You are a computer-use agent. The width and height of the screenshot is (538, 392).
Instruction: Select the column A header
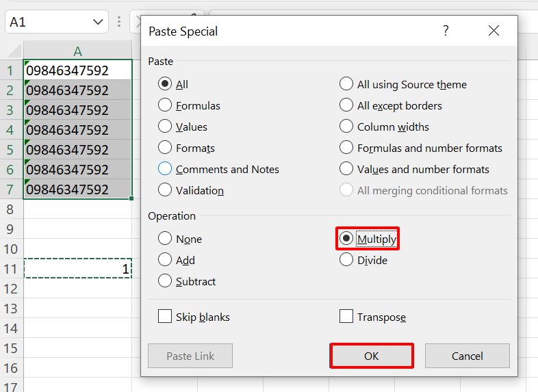pyautogui.click(x=77, y=51)
